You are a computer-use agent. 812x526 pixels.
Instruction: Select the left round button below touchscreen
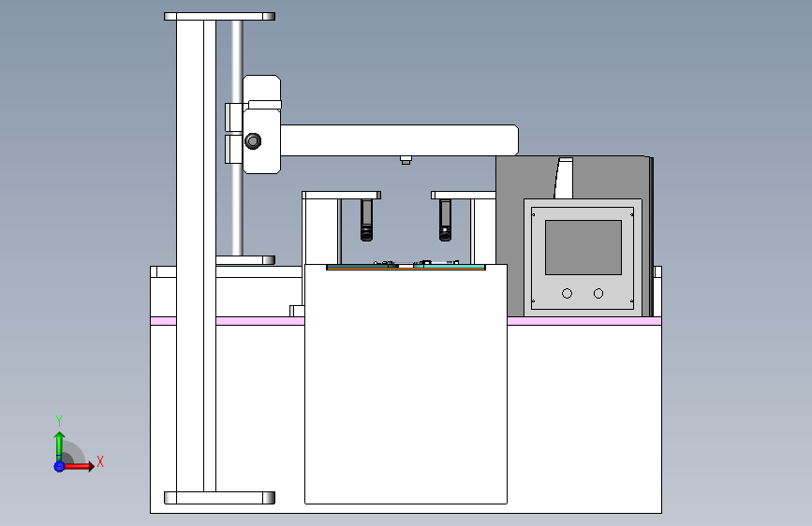click(x=567, y=294)
